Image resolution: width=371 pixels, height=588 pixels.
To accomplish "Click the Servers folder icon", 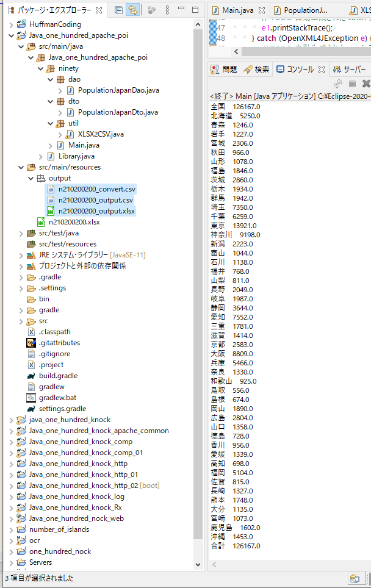I will point(21,562).
